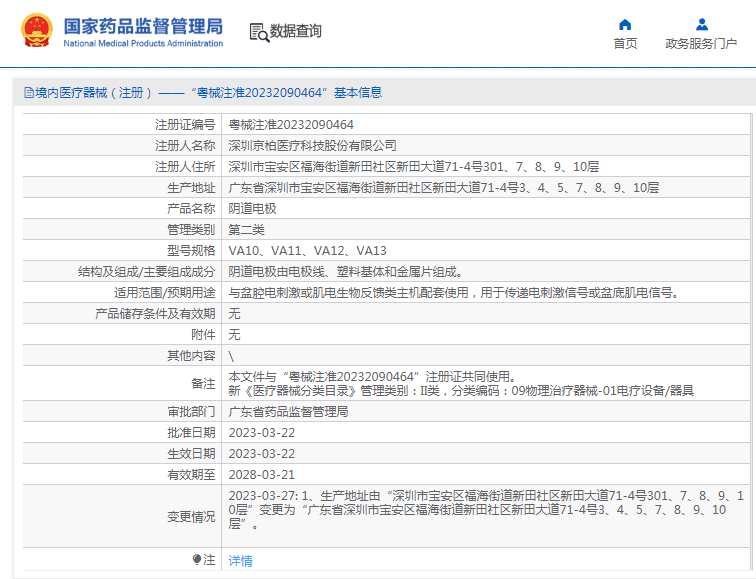Click the document icon before 境内医疗器械

pos(29,93)
